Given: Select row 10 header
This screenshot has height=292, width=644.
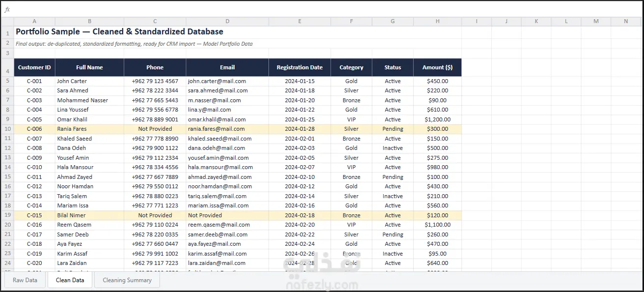Looking at the screenshot, I should pyautogui.click(x=7, y=129).
